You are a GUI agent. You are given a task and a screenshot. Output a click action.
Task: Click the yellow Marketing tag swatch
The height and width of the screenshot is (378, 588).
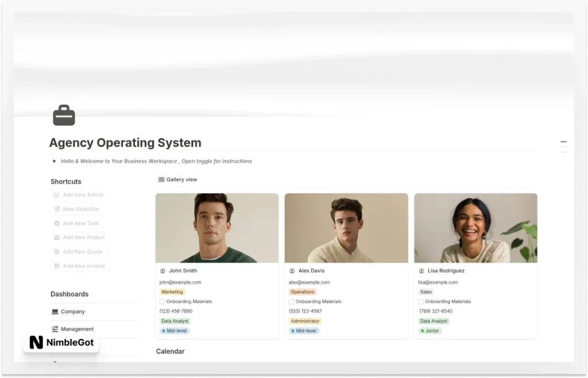pos(173,291)
